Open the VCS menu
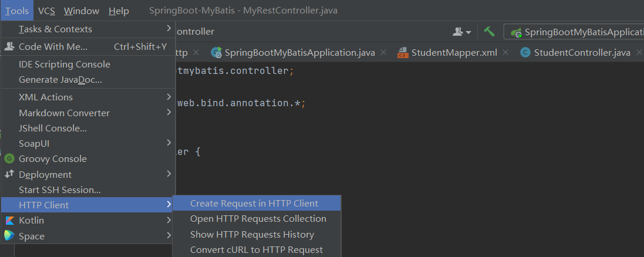This screenshot has width=644, height=257. [x=47, y=11]
